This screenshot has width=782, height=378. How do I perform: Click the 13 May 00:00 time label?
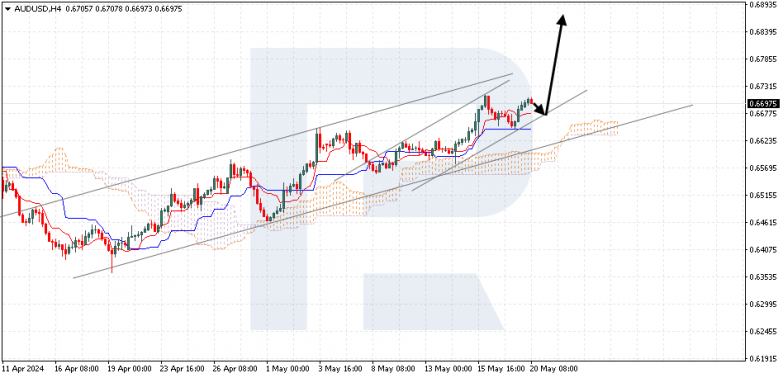[448, 369]
